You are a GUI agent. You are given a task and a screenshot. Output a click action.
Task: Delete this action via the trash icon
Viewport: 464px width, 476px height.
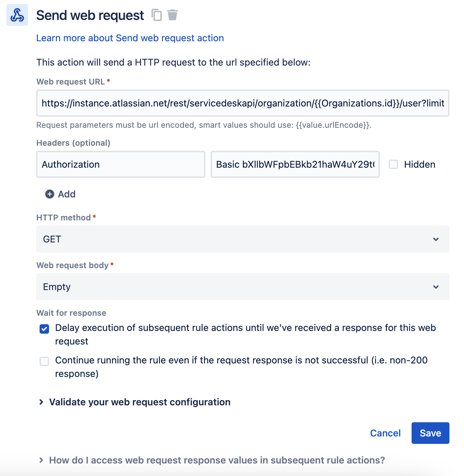click(x=172, y=15)
